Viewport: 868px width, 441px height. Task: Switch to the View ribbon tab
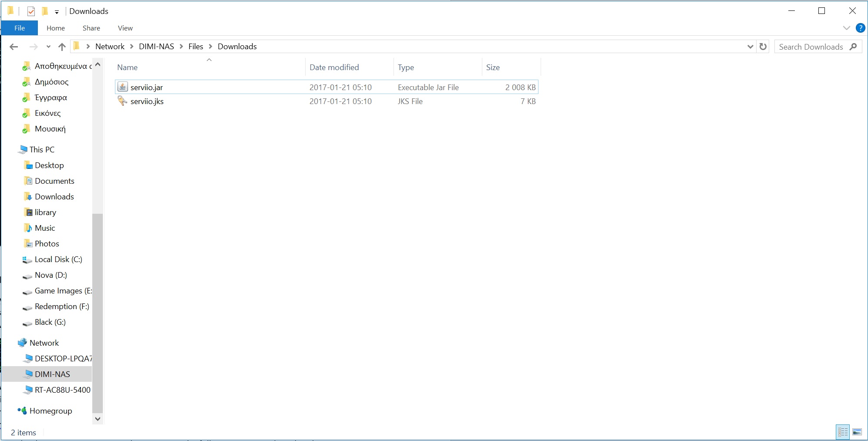(125, 28)
